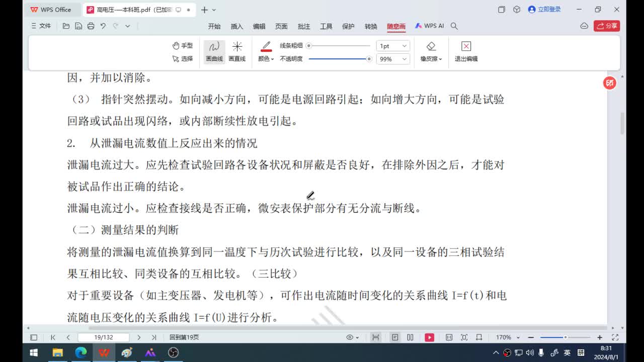Screen dimensions: 644x362
Task: Switch to the 工具 tab
Action: (326, 26)
